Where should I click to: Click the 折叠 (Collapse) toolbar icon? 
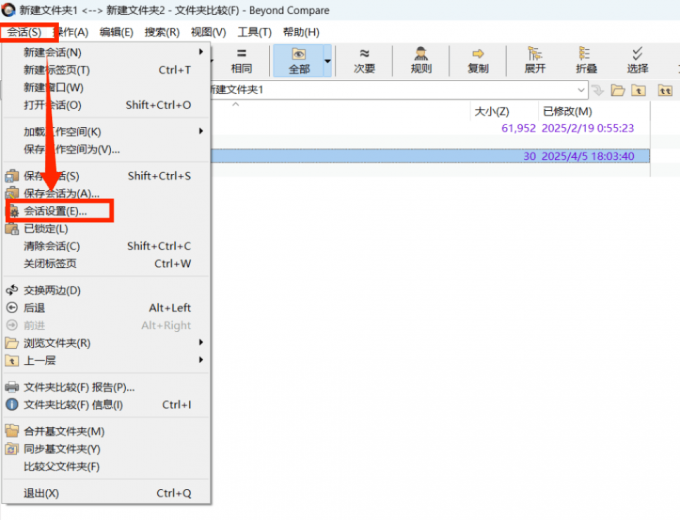(x=587, y=60)
